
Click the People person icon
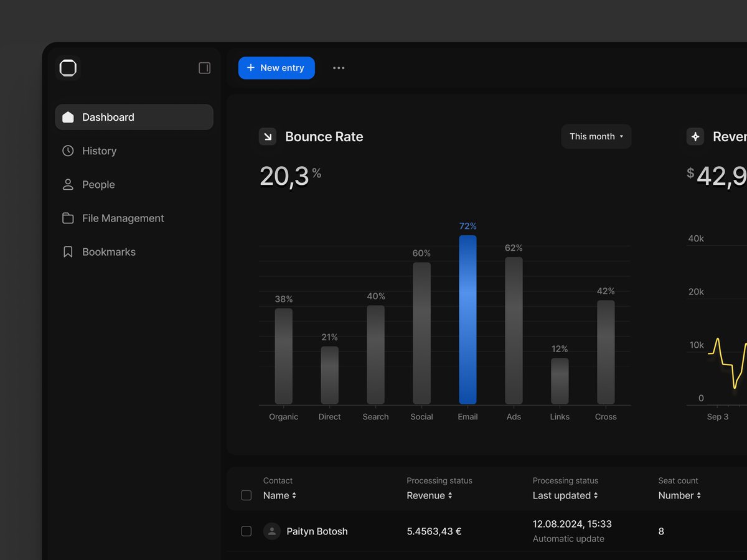[68, 184]
